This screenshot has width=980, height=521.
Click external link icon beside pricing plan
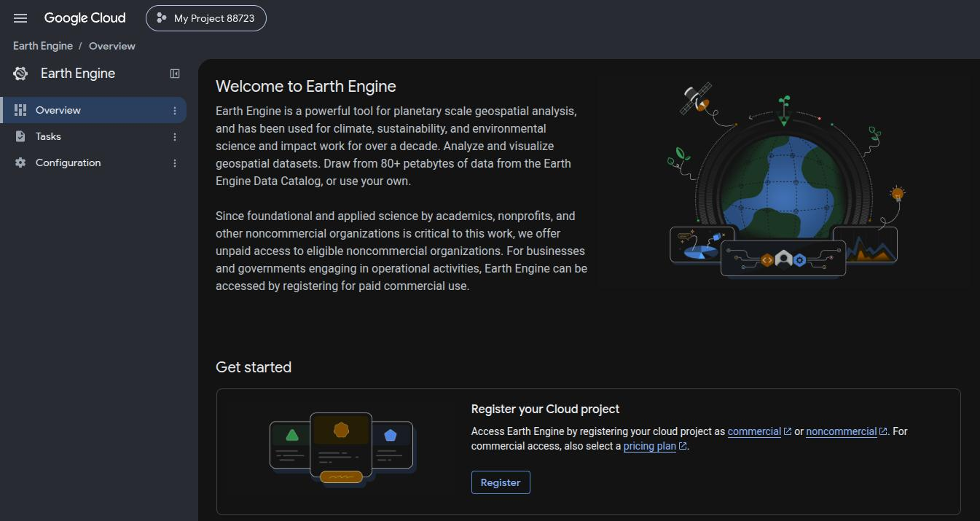click(683, 446)
